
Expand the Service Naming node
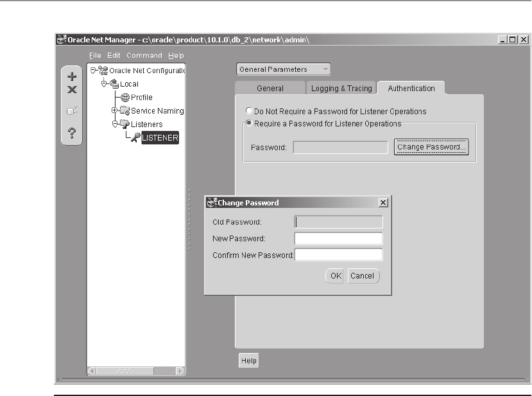pos(115,110)
